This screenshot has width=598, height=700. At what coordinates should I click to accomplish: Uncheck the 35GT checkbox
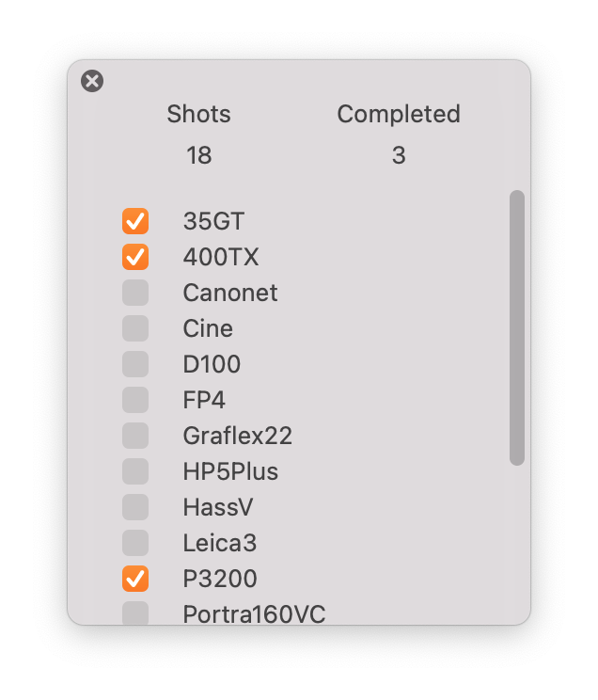[135, 221]
